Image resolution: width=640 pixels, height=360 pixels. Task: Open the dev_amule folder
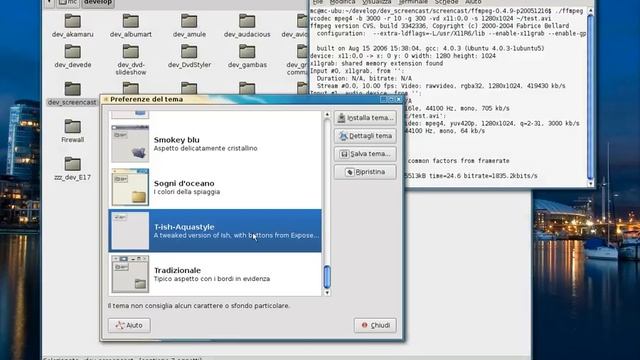[x=189, y=26]
